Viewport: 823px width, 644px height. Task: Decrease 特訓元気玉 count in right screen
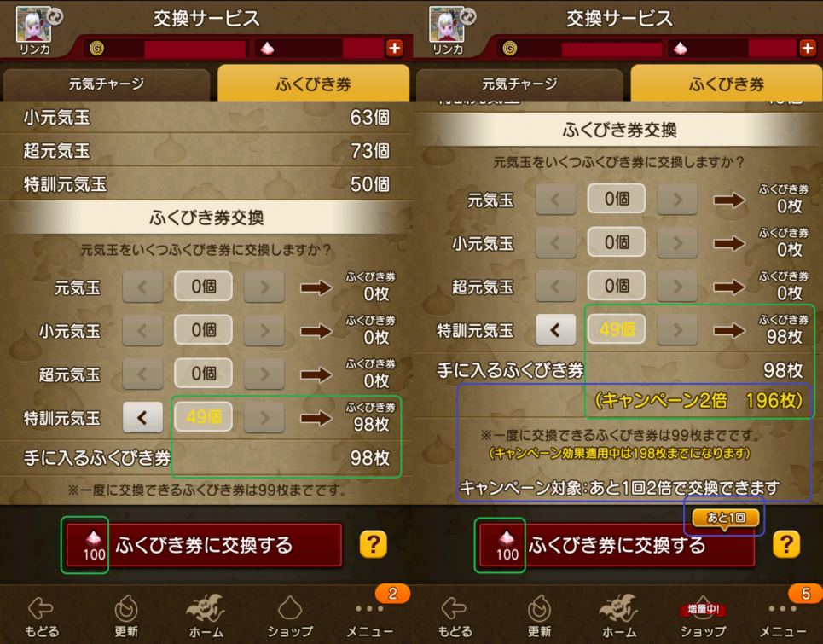tap(555, 330)
